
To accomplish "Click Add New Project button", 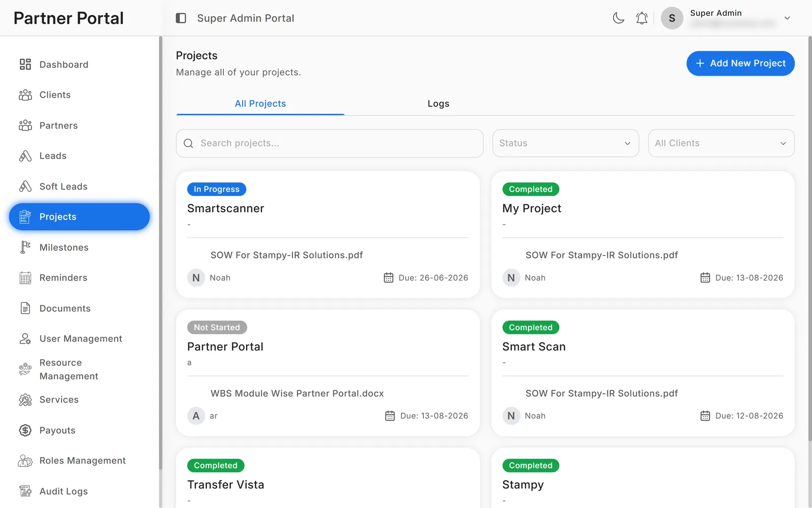I will [740, 63].
